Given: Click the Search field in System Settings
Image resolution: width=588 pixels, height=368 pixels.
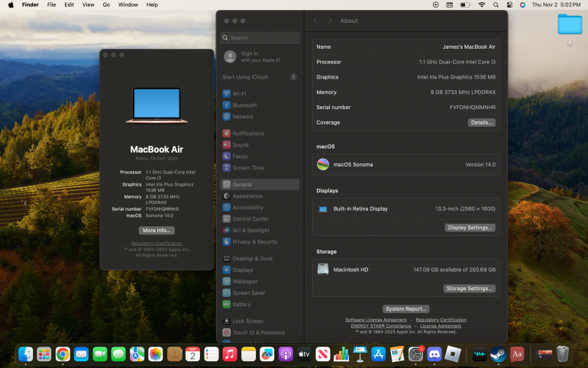Looking at the screenshot, I should [x=260, y=37].
